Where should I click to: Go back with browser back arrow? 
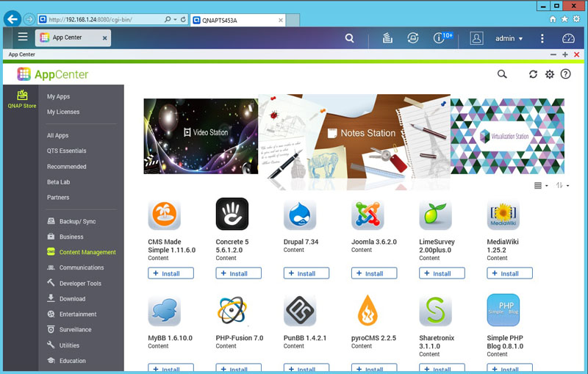[12, 19]
